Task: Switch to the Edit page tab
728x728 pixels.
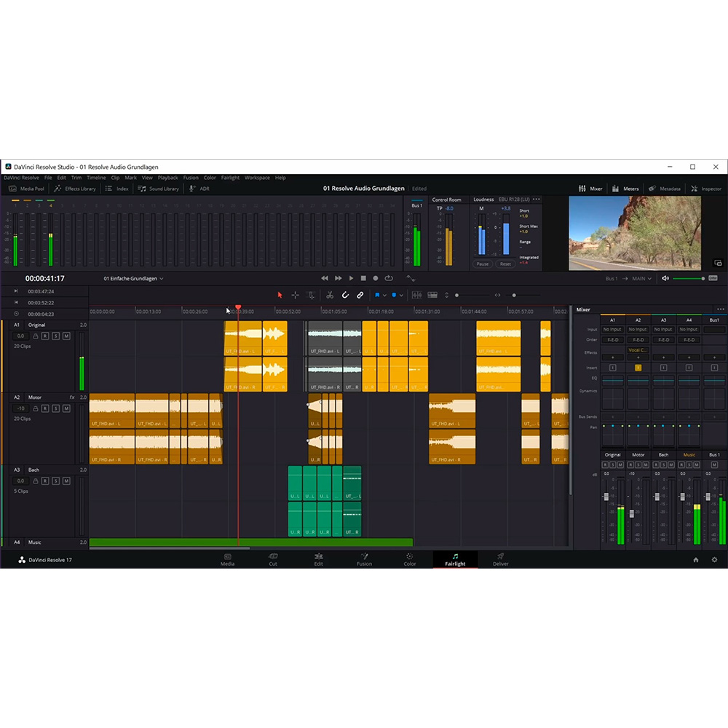Action: [319, 559]
